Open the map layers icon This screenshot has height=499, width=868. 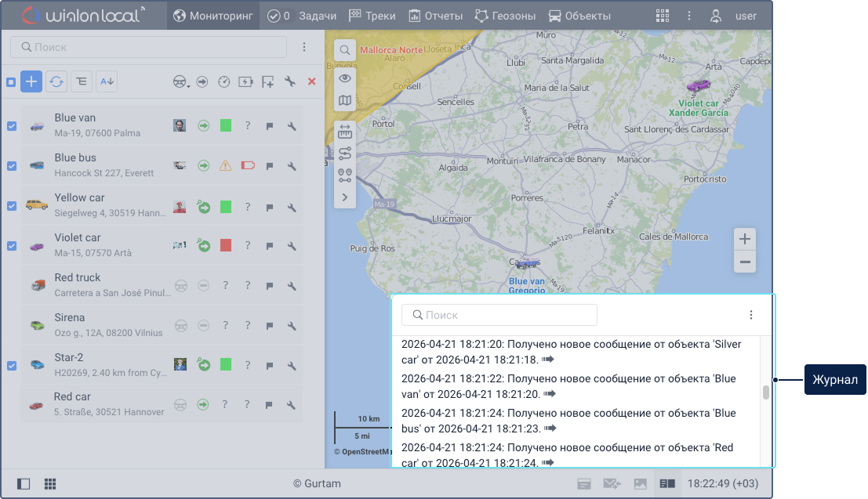pos(345,100)
